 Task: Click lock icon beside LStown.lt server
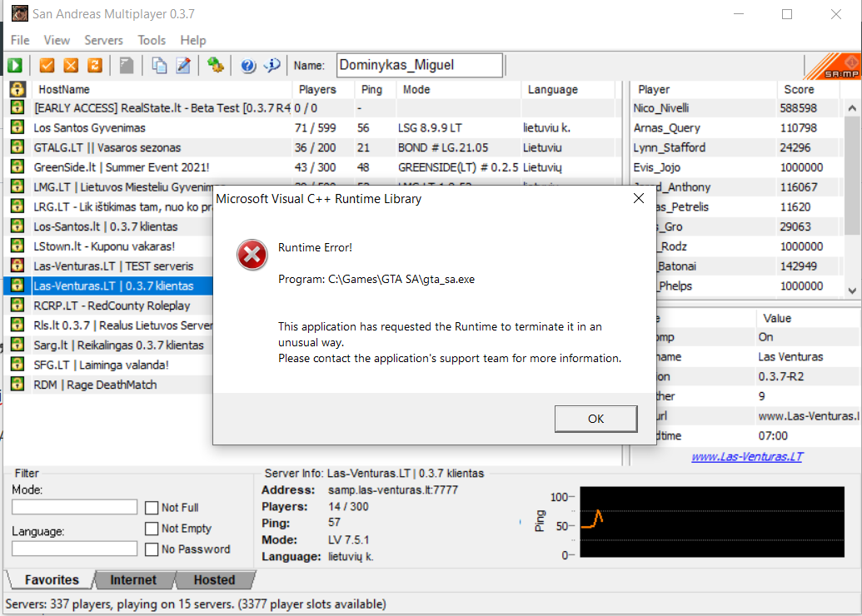click(17, 246)
